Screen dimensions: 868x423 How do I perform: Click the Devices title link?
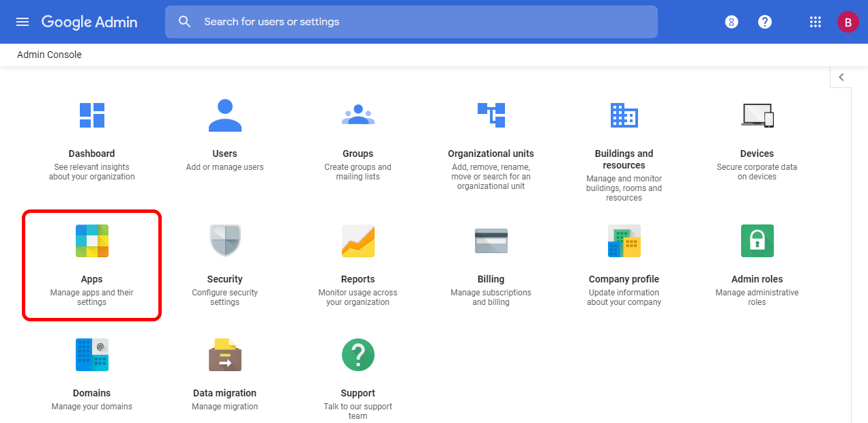coord(757,154)
